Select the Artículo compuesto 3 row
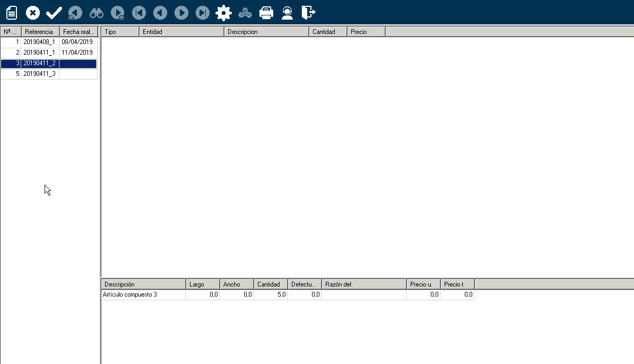The image size is (634, 364). pyautogui.click(x=143, y=294)
